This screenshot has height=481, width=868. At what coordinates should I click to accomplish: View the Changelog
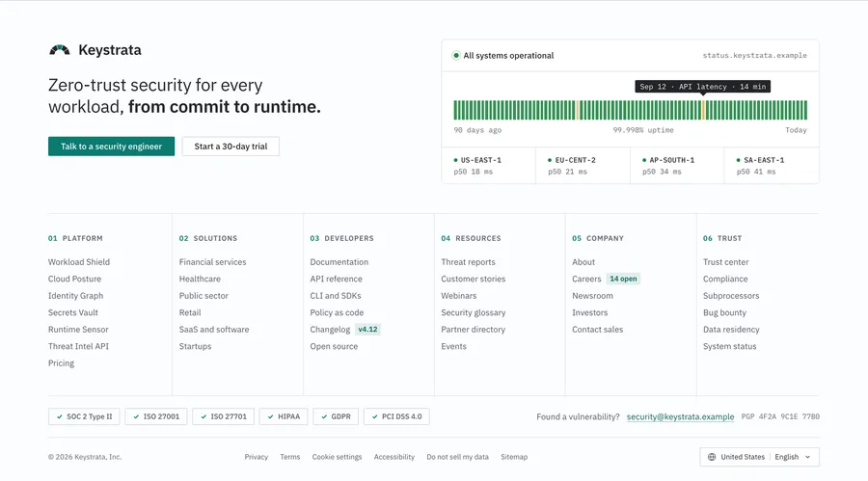pyautogui.click(x=330, y=330)
